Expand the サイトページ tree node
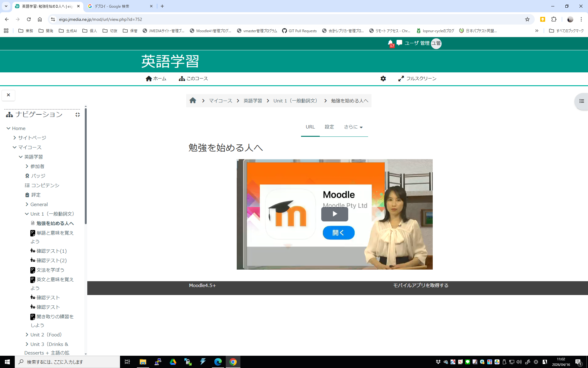This screenshot has height=368, width=588. coord(15,138)
